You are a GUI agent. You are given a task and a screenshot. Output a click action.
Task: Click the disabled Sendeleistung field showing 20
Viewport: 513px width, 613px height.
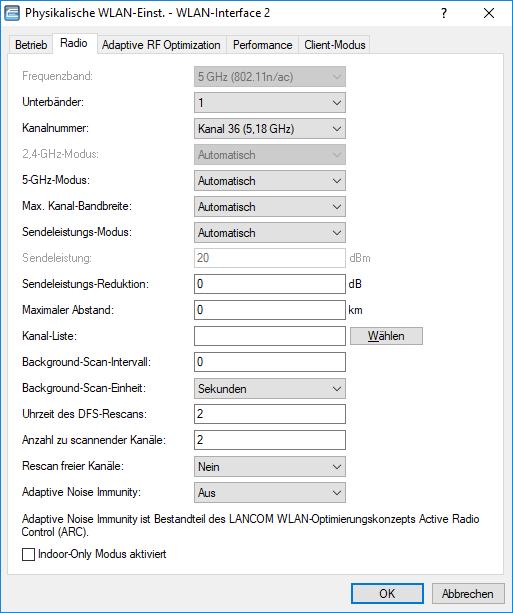270,258
